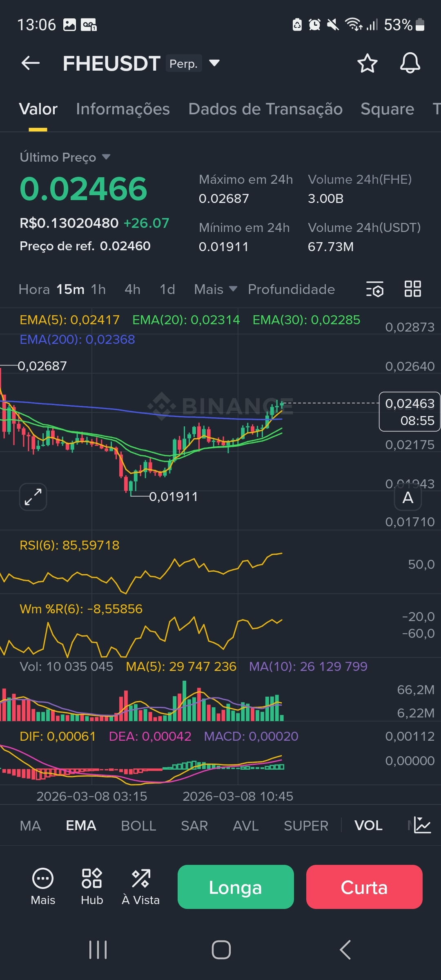The height and width of the screenshot is (980, 441).
Task: Tap the Volume 24h(FHE) value 3.00B
Action: [325, 198]
